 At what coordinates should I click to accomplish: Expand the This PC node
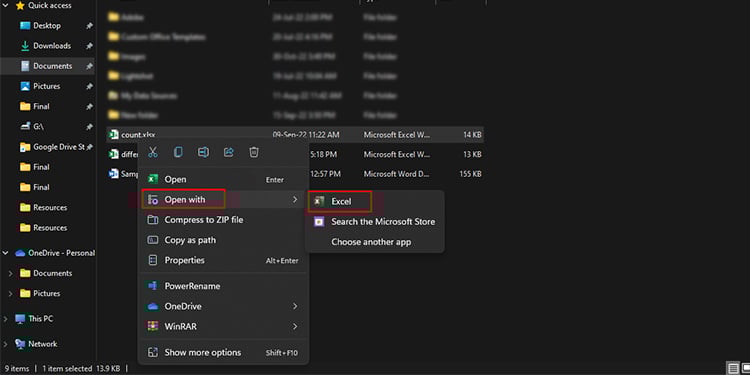pos(6,319)
